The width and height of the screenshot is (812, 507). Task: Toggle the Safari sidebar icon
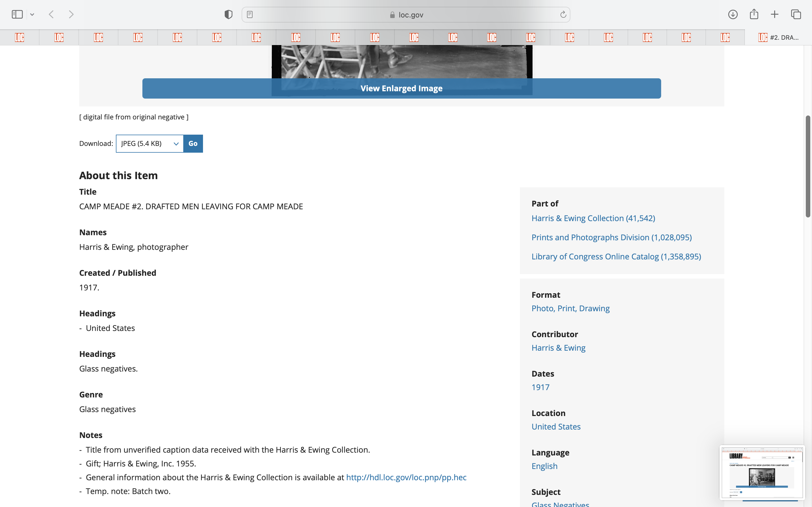[x=17, y=14]
